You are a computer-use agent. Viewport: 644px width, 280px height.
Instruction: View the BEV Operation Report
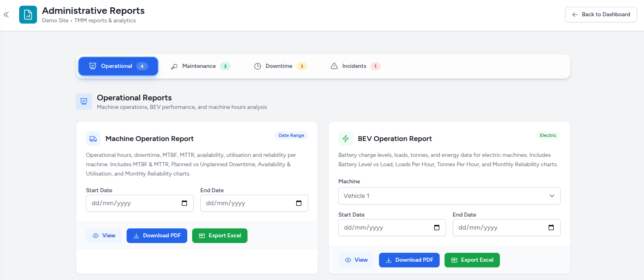pyautogui.click(x=356, y=260)
